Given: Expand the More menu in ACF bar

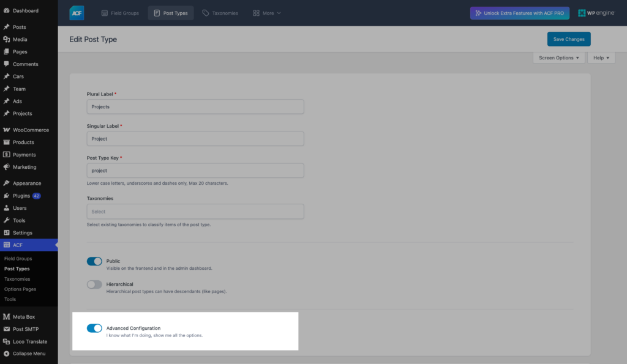Looking at the screenshot, I should click(267, 13).
